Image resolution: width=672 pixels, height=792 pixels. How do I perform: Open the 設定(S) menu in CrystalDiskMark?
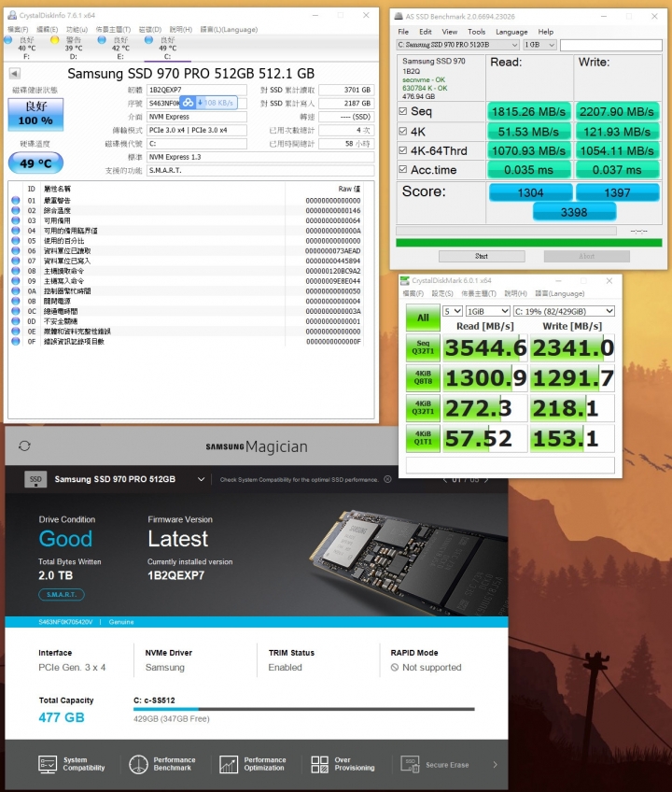click(x=442, y=293)
